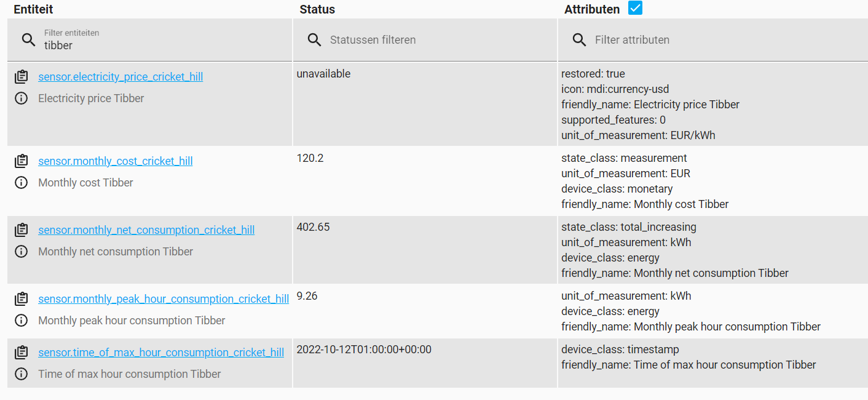Click the copy icon beside sensor.monthly_net_consumption_cricket_hill
The height and width of the screenshot is (400, 868).
click(22, 230)
